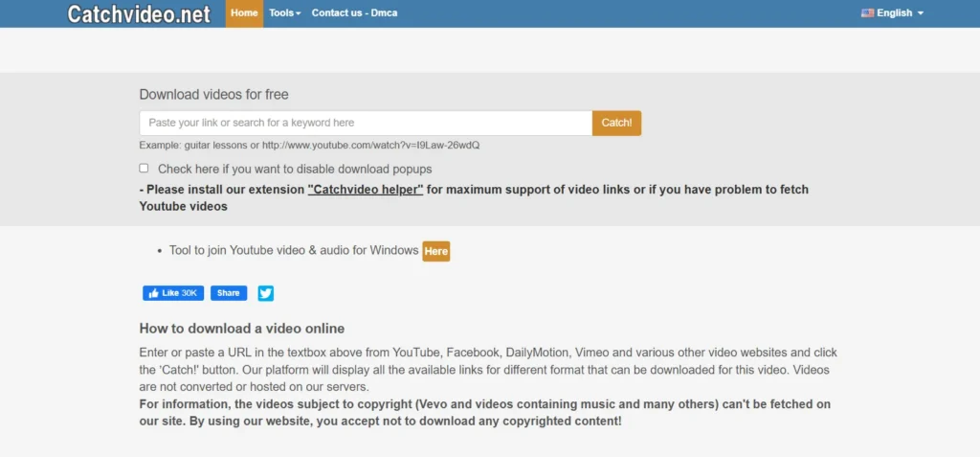Viewport: 980px width, 457px height.
Task: Open the Contact us - Dmca page
Action: 354,13
